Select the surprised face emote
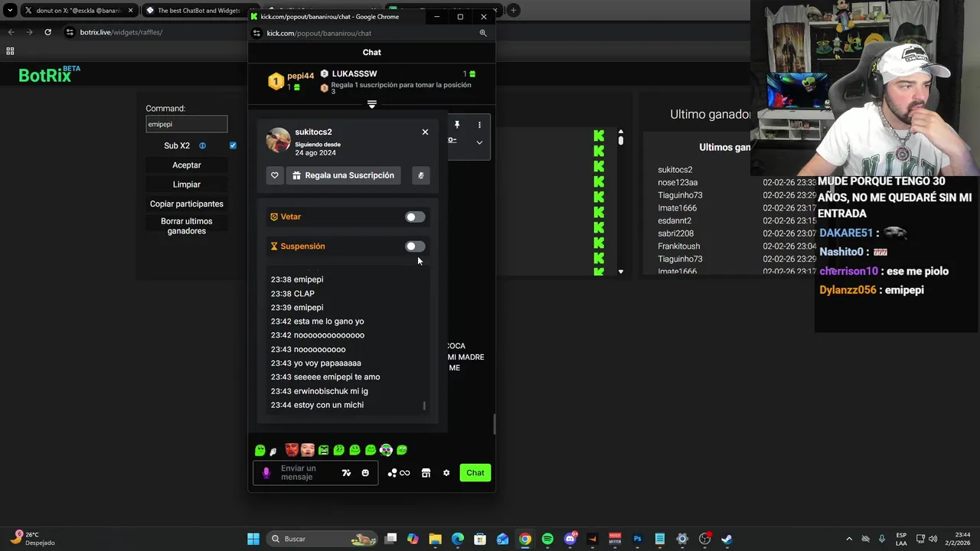Image resolution: width=980 pixels, height=551 pixels. click(308, 450)
